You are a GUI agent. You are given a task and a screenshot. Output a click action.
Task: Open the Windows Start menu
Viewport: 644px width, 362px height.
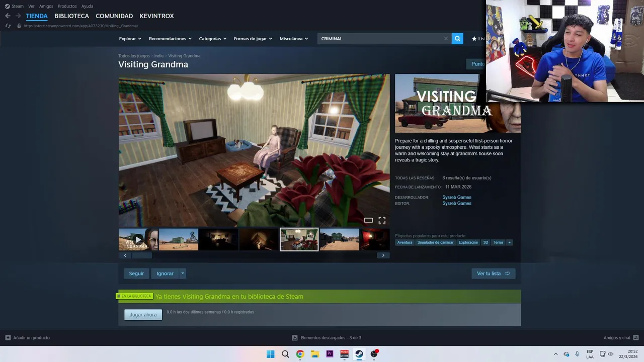point(271,354)
